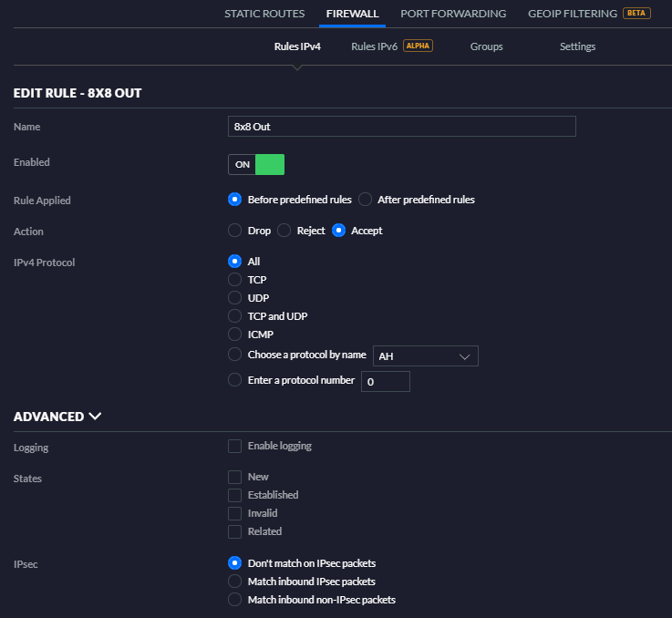This screenshot has height=618, width=672.
Task: Select Match inbound IPsec packets
Action: pos(234,582)
